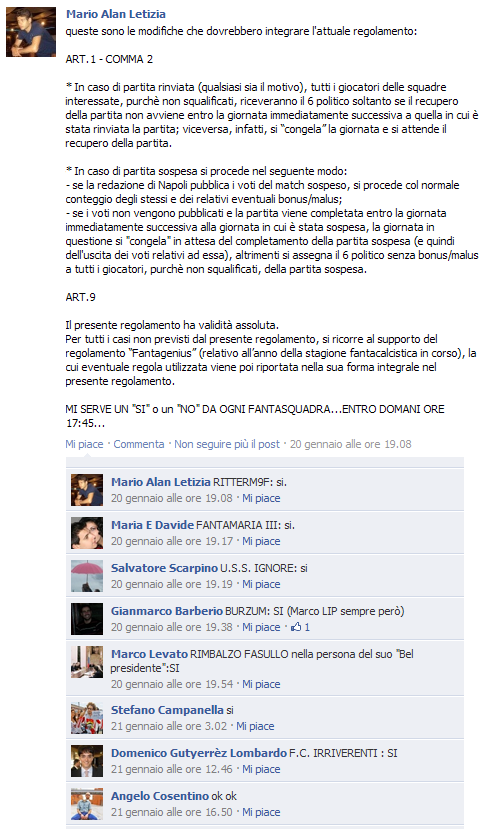Click Stefano Campanella's comment avatar

click(x=87, y=718)
